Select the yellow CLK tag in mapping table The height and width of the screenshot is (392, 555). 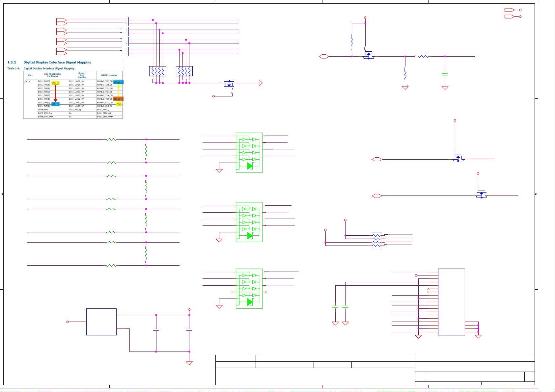pos(119,104)
